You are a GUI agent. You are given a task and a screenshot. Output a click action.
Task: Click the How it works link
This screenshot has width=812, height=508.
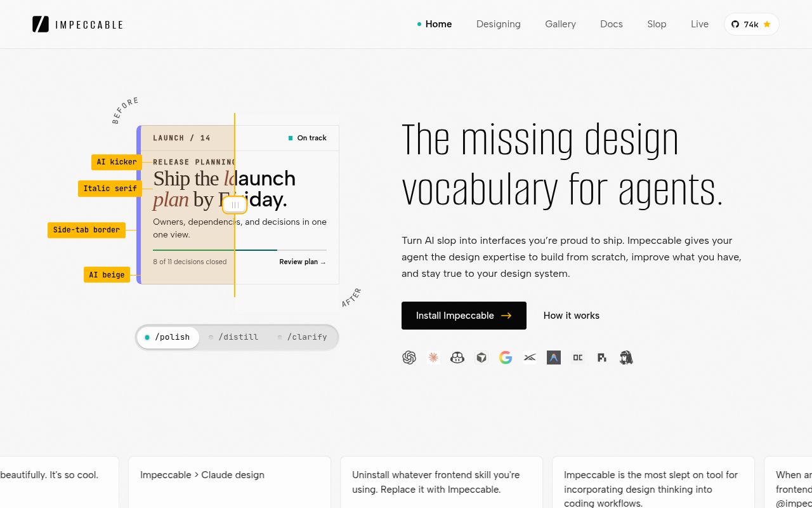click(572, 316)
